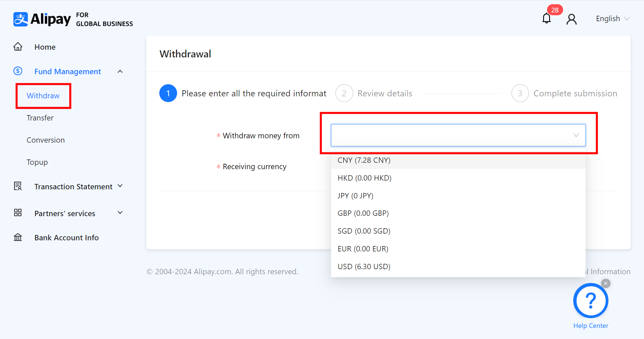Screen dimensions: 644x339
Task: Collapse the Fund Management section
Action: (120, 71)
